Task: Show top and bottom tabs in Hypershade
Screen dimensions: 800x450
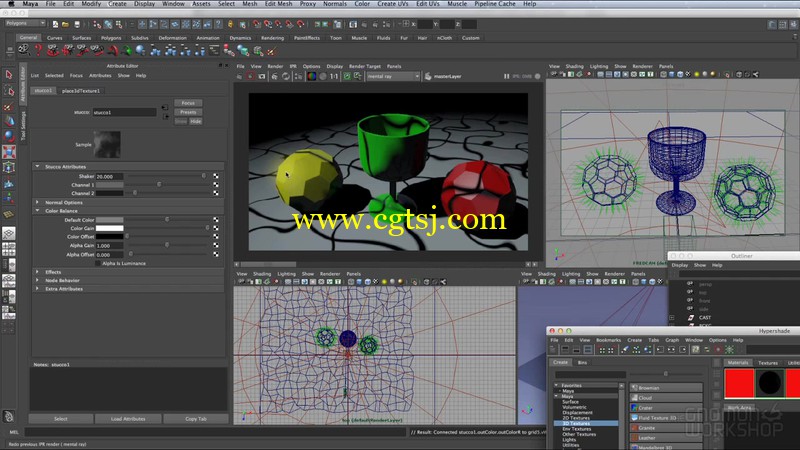Action: tap(588, 349)
